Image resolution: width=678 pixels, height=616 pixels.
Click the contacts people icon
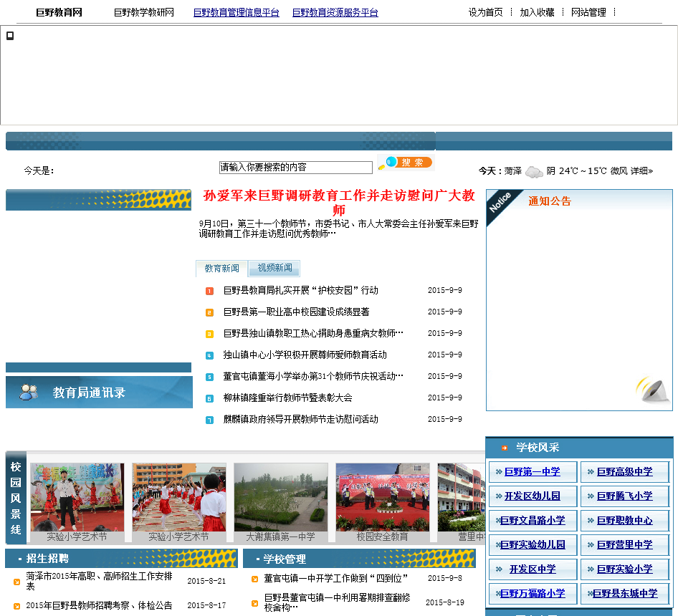coord(29,392)
